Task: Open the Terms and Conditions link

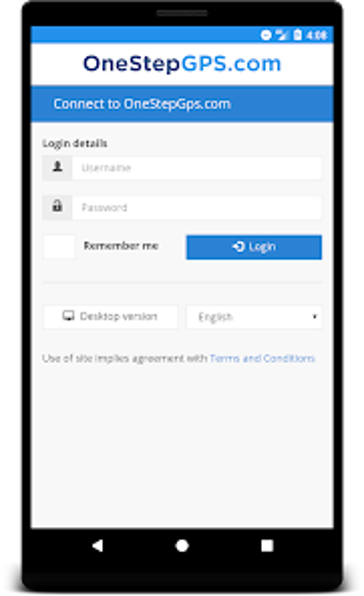Action: (x=262, y=358)
